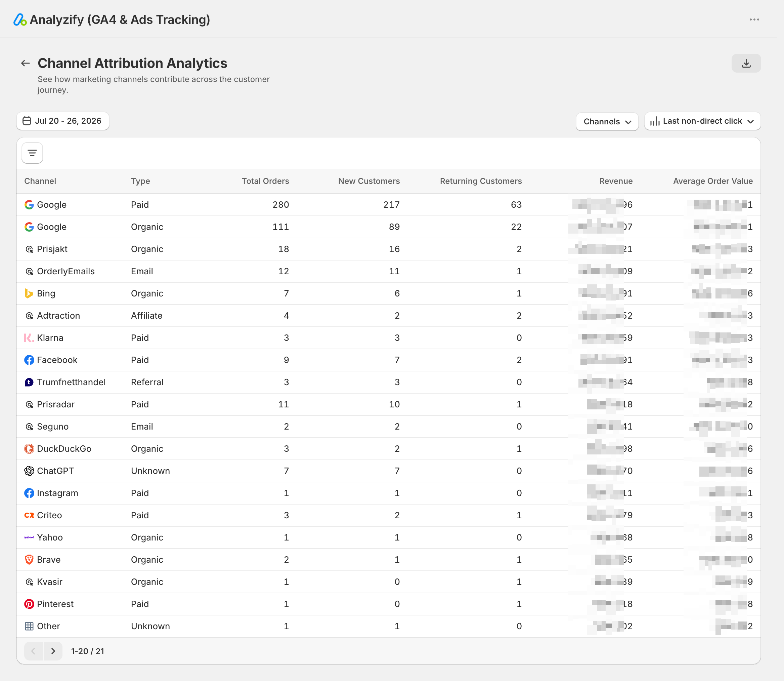Click the Seguno channel name
The width and height of the screenshot is (784, 681).
pyautogui.click(x=53, y=427)
